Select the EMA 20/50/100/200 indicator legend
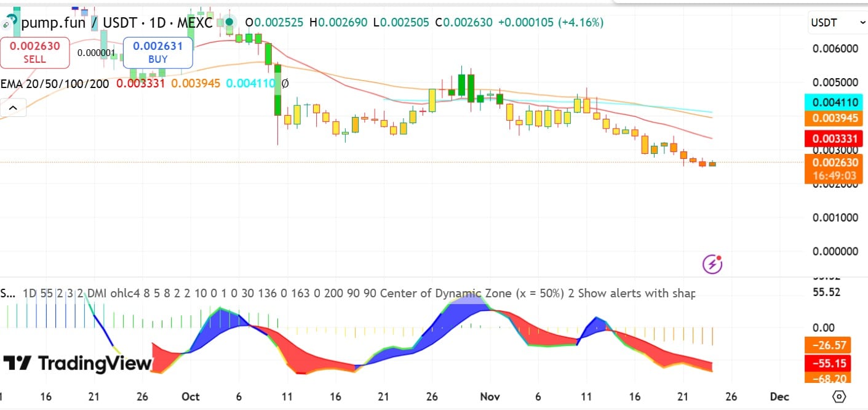The height and width of the screenshot is (410, 868). point(55,83)
